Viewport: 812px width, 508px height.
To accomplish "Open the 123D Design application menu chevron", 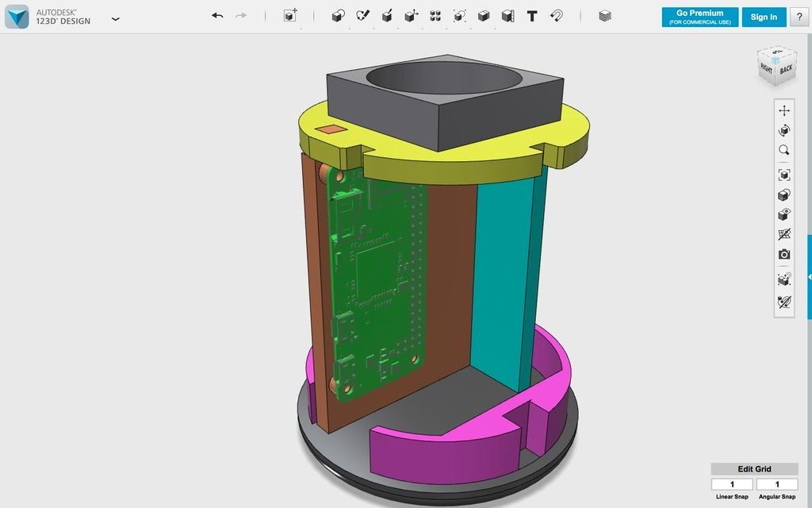I will click(116, 19).
